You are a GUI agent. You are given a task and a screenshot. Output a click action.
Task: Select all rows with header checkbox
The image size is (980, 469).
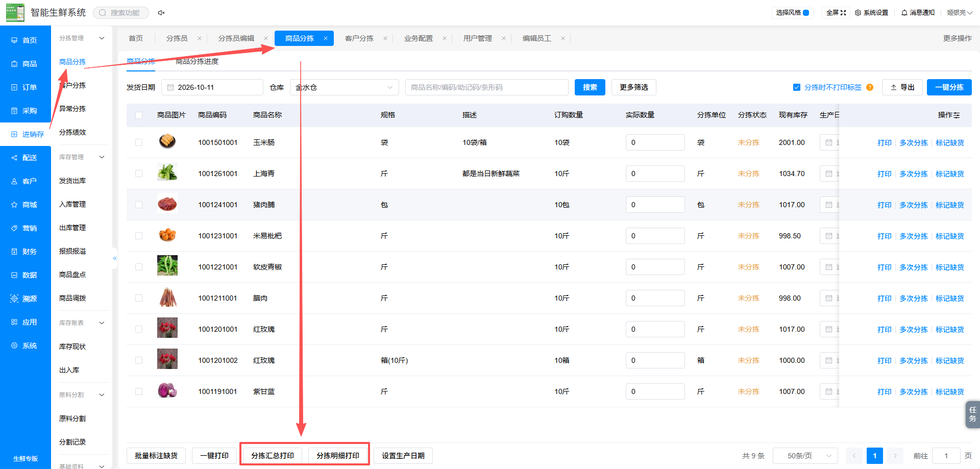point(139,115)
